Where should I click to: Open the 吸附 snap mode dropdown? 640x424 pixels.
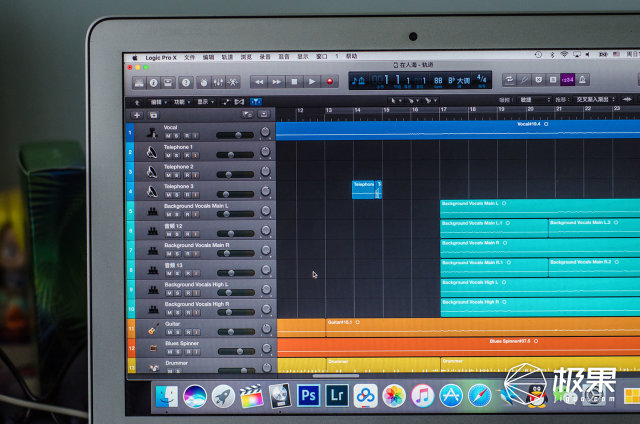coord(534,100)
